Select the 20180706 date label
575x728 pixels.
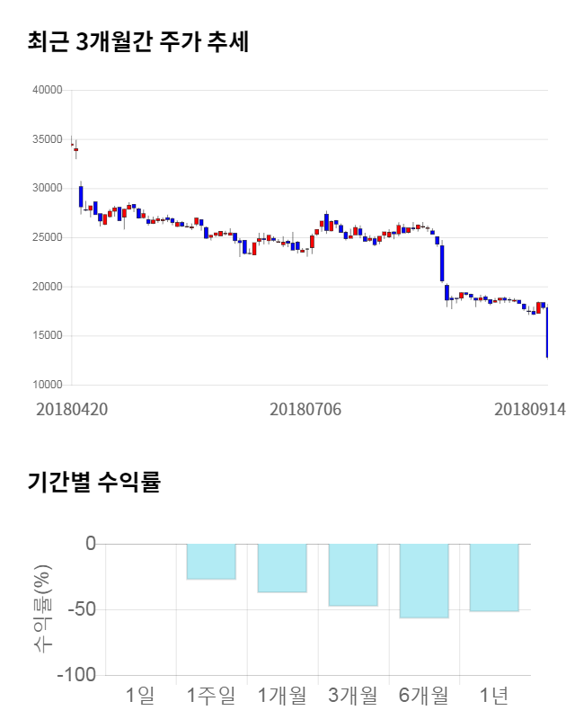[305, 409]
